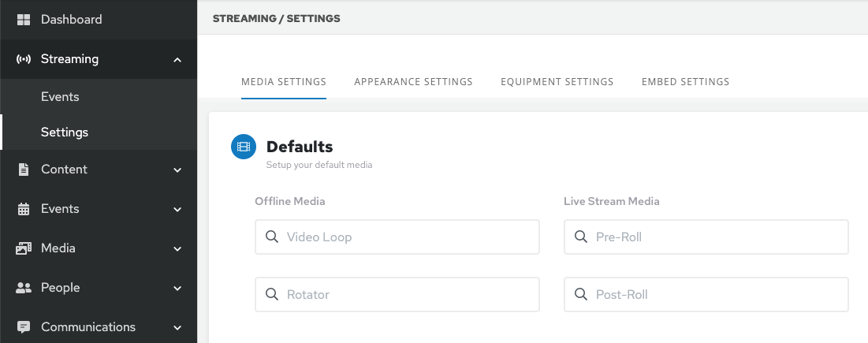Open Events under Streaming submenu
The width and height of the screenshot is (868, 343).
click(60, 97)
